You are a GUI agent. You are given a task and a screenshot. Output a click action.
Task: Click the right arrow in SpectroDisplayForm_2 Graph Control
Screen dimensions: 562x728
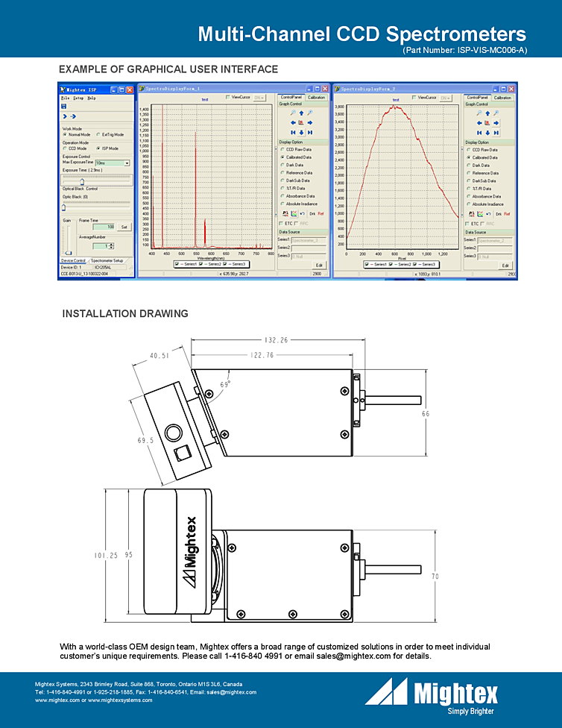(x=496, y=123)
